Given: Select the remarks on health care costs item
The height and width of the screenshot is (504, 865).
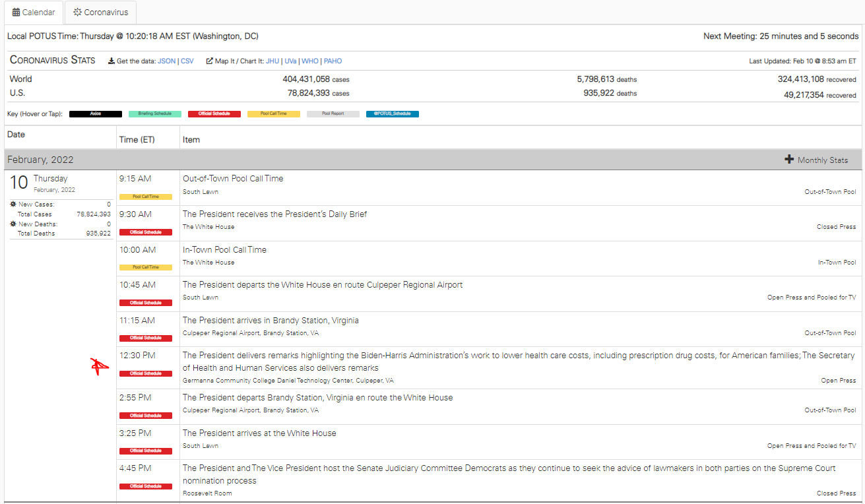Looking at the screenshot, I should tap(519, 362).
